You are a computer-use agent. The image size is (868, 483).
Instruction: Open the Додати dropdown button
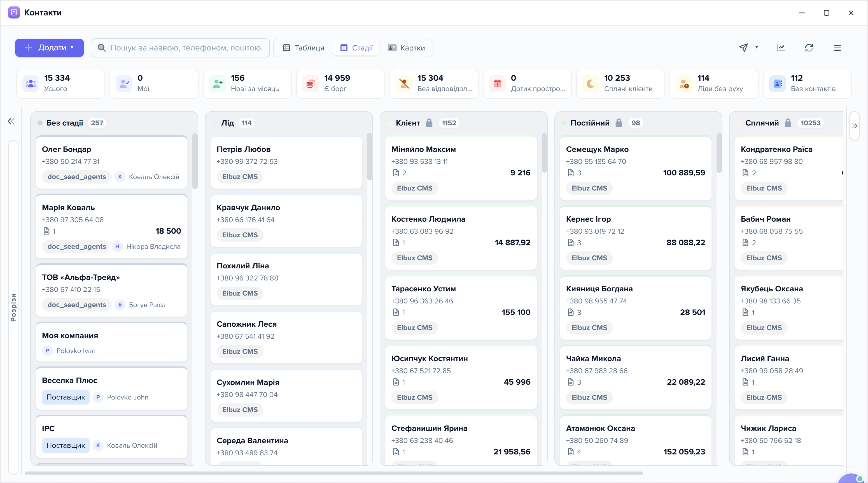50,48
